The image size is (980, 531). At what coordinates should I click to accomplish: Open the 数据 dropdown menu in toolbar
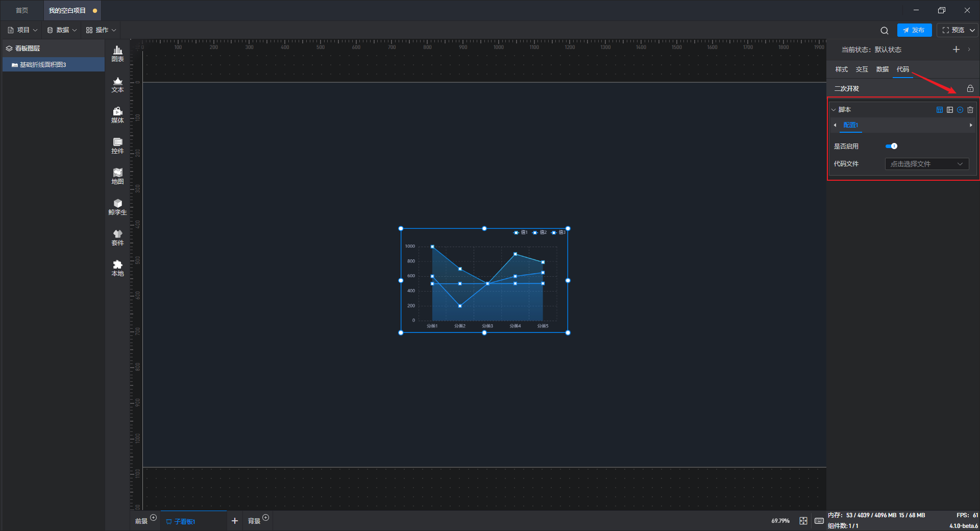[62, 30]
